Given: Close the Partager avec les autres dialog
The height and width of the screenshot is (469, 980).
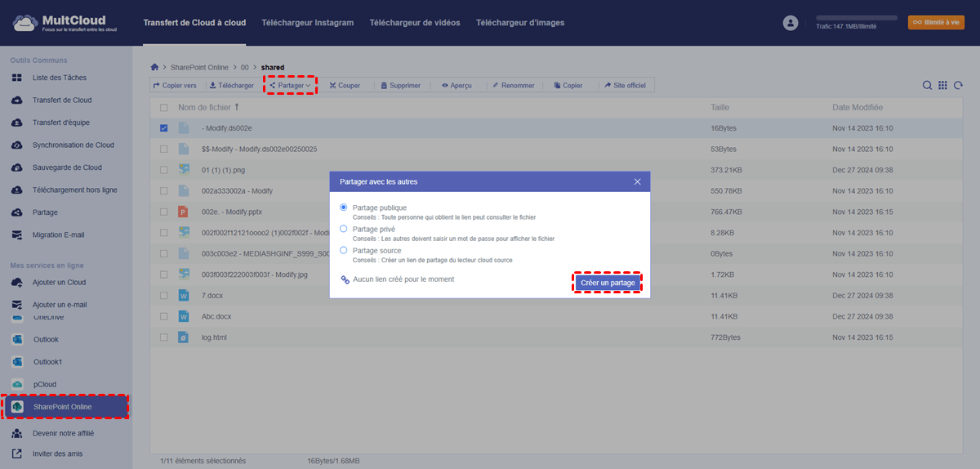Looking at the screenshot, I should click(x=638, y=181).
